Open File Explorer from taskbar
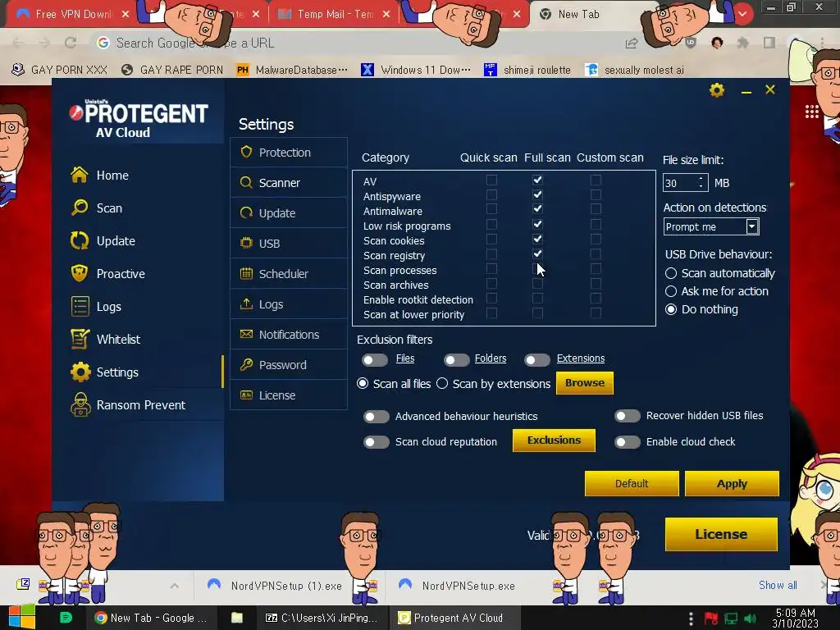 pos(237,618)
